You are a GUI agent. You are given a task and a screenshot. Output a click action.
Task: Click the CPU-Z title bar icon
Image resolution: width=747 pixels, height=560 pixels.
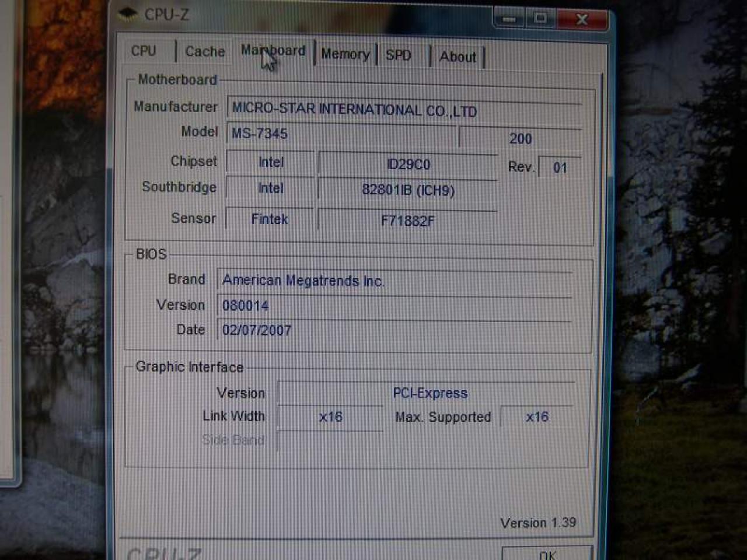pos(128,14)
